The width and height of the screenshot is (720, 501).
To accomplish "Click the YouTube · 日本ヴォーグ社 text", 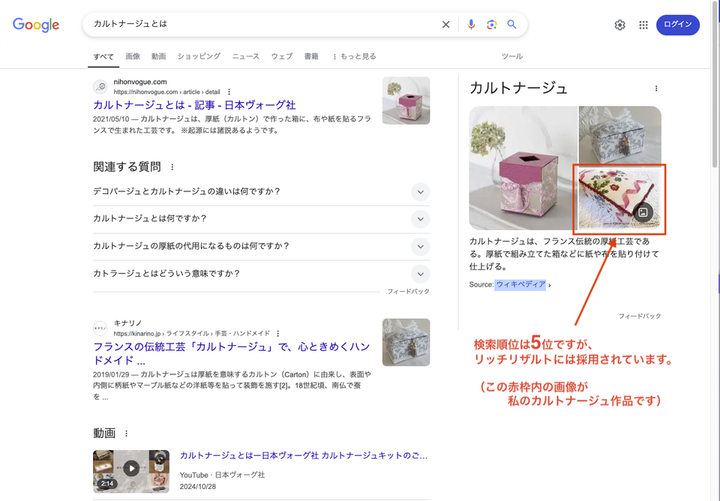I will pos(222,475).
